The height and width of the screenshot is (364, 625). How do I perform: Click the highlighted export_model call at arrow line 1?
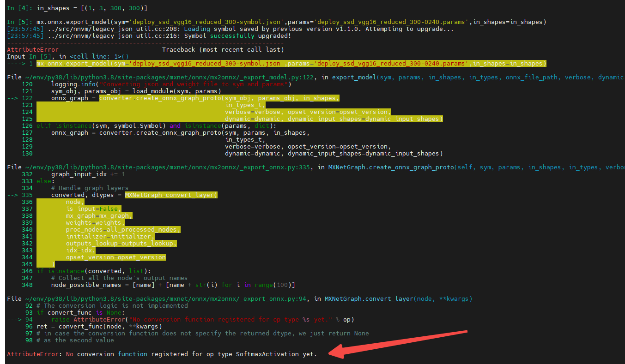coord(291,64)
